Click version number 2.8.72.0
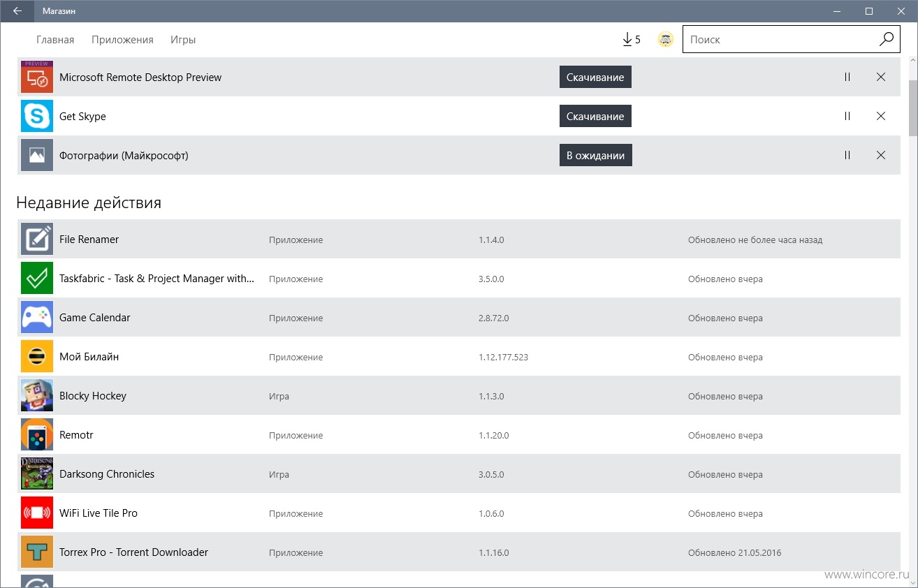 point(493,318)
